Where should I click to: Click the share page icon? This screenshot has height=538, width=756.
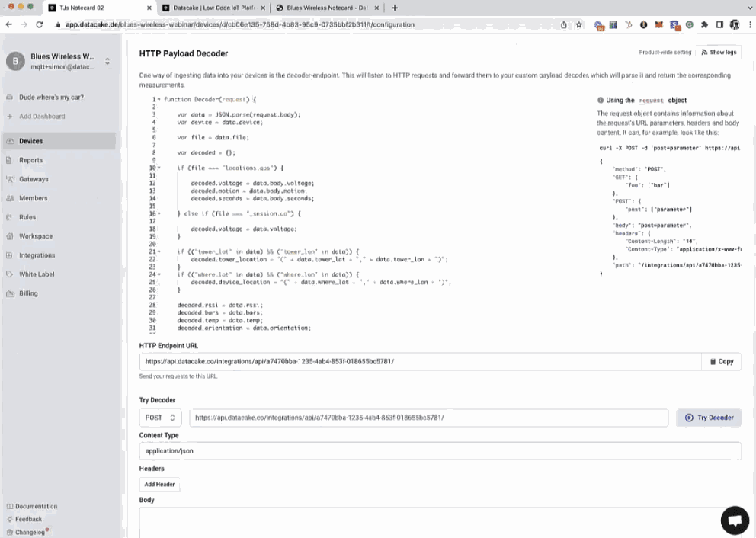[564, 24]
